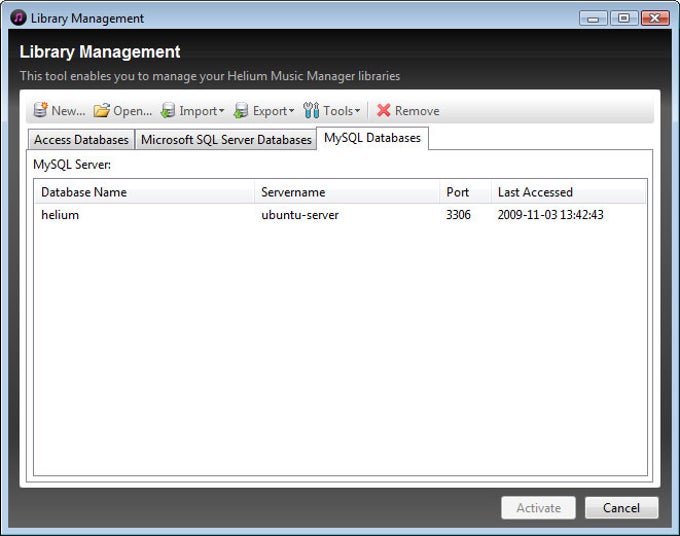Click the ubuntu-server servername cell
Image resolution: width=680 pixels, height=536 pixels.
300,215
